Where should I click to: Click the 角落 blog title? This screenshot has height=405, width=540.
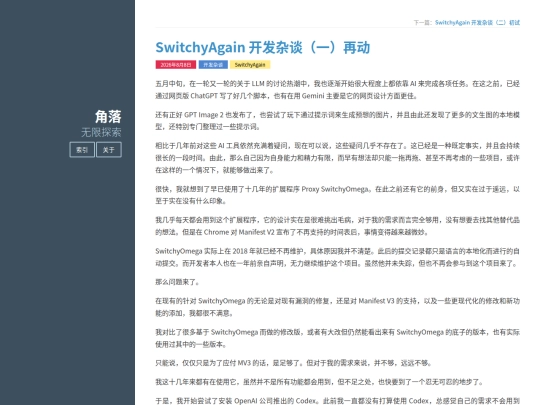coord(108,116)
